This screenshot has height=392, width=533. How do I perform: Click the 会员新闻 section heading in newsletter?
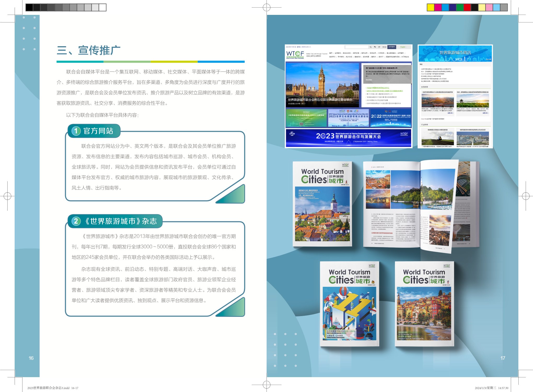click(x=425, y=87)
